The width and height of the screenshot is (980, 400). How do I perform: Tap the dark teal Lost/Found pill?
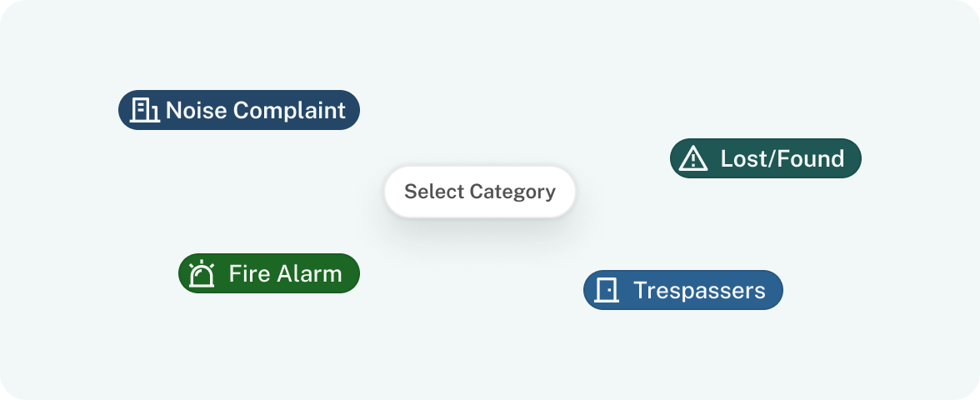click(x=766, y=158)
